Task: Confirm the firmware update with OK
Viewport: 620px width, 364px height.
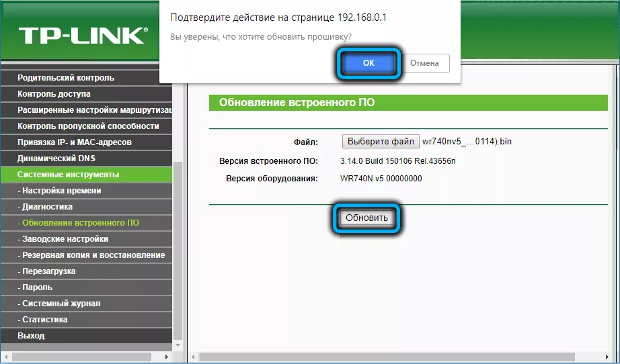Action: tap(369, 63)
